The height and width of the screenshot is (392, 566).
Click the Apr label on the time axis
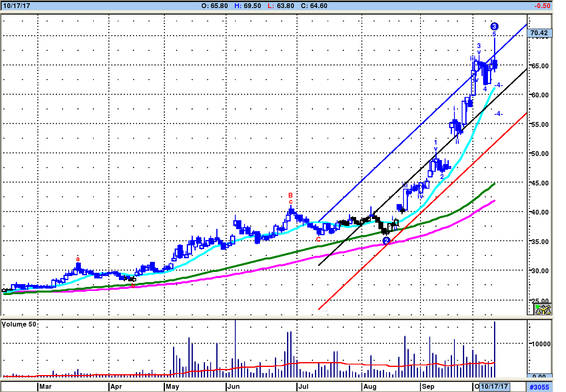point(116,387)
